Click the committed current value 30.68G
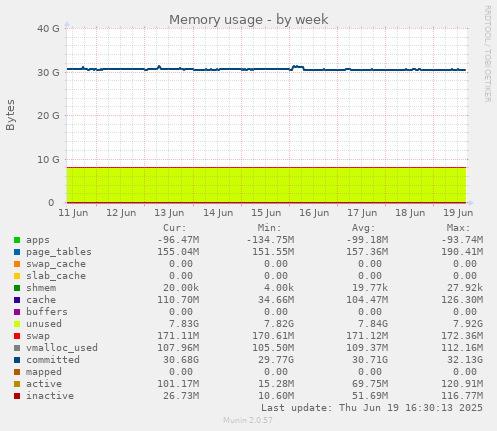497x431 pixels. tap(181, 360)
